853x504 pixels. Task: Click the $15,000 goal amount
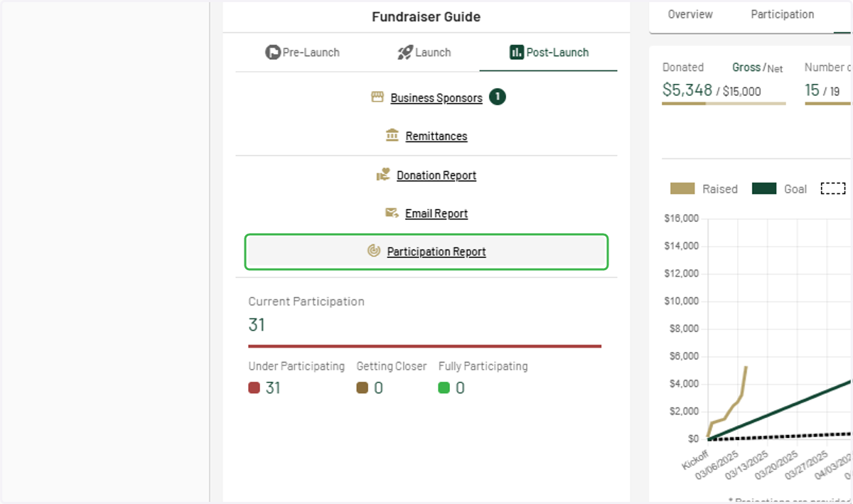tap(742, 91)
